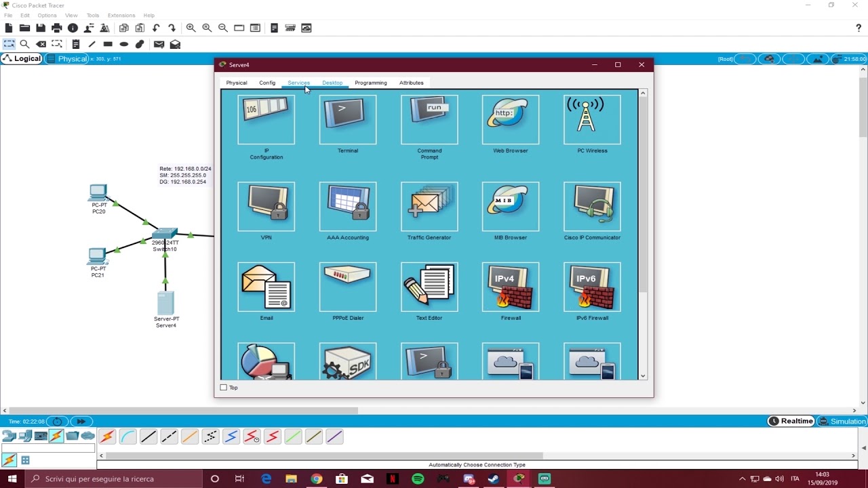The height and width of the screenshot is (488, 868).
Task: Open IP Configuration on the Server4 desktop
Action: click(x=266, y=119)
